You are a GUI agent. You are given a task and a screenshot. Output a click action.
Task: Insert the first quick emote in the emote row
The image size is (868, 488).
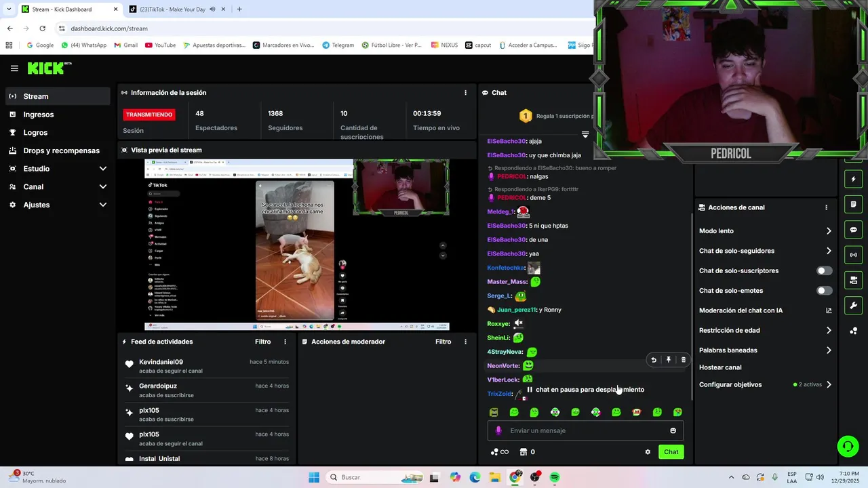(494, 412)
